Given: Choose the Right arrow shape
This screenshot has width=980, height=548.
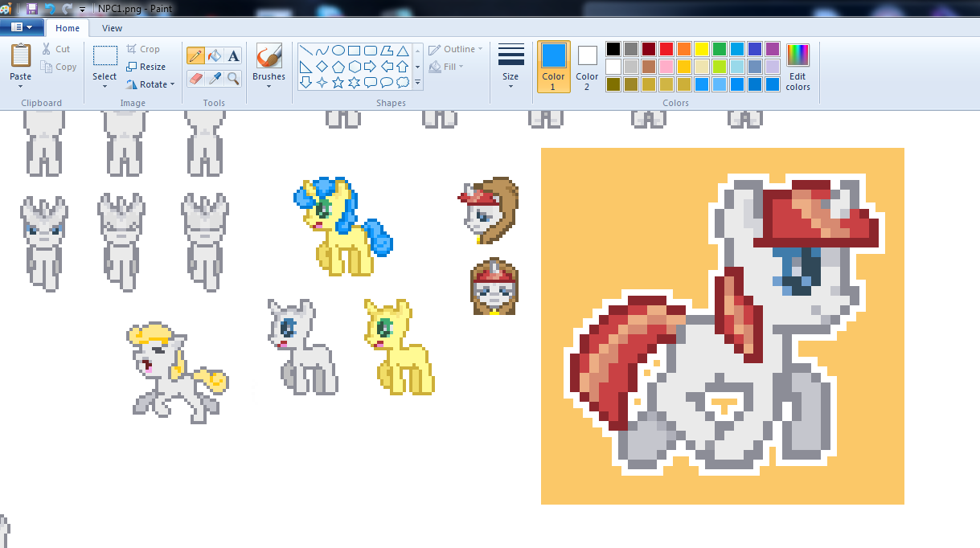Looking at the screenshot, I should (371, 66).
